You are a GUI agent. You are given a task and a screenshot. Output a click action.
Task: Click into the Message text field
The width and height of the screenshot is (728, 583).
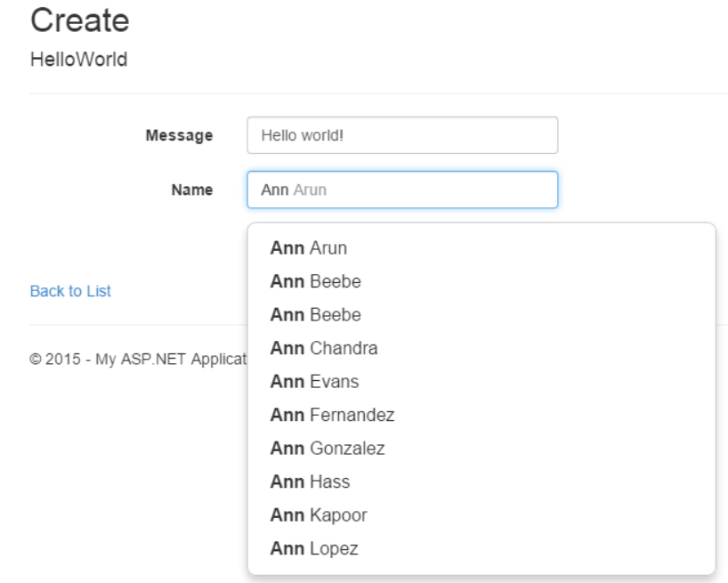click(401, 135)
